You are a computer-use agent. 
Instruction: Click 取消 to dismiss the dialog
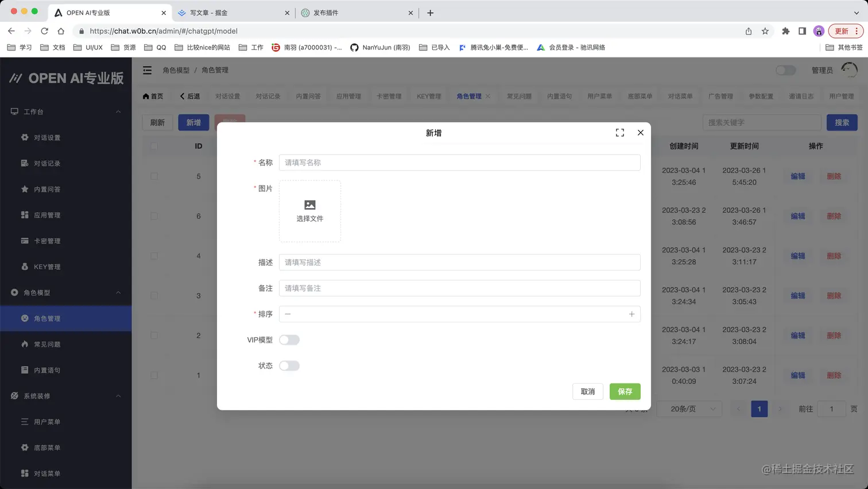click(587, 391)
